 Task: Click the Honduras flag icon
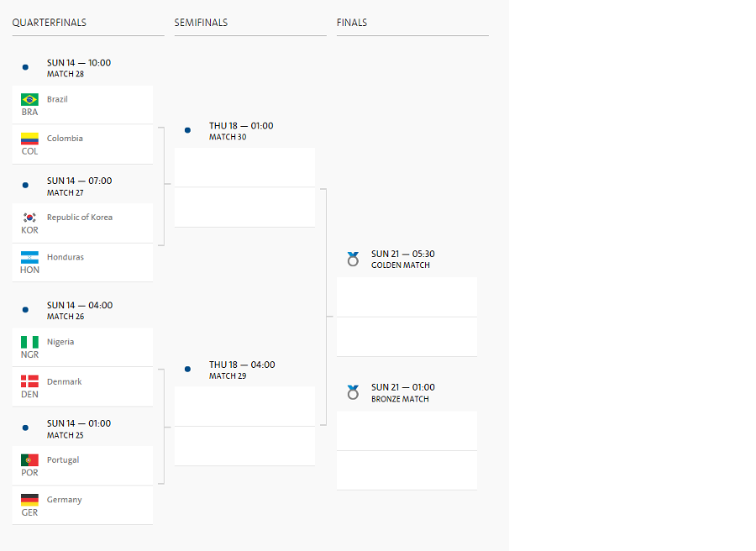pos(29,257)
